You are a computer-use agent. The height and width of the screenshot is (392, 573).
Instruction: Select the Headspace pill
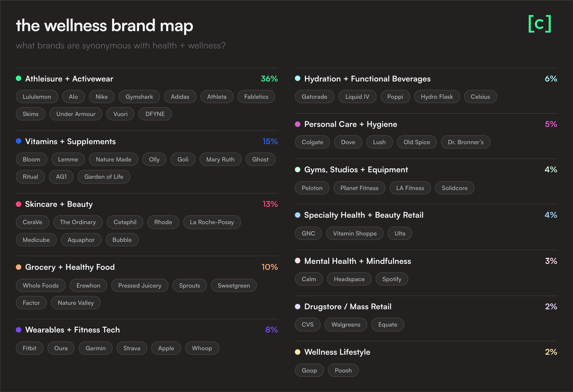349,279
